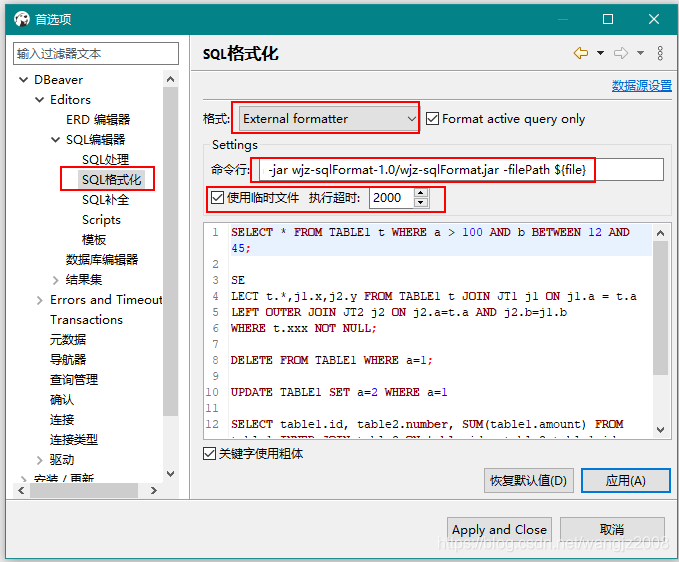Open the back history dropdown arrow
Screen dimensions: 679x562
click(600, 54)
